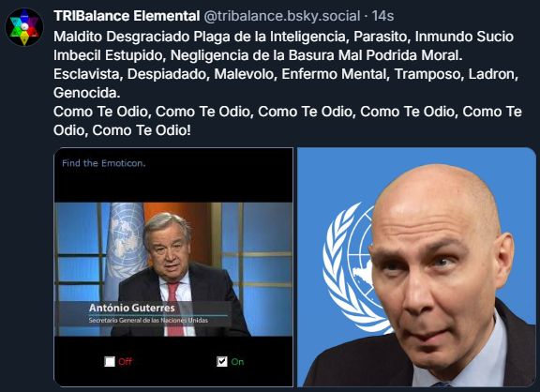
Task: Open the left attached video-frame image
Action: click(x=173, y=267)
